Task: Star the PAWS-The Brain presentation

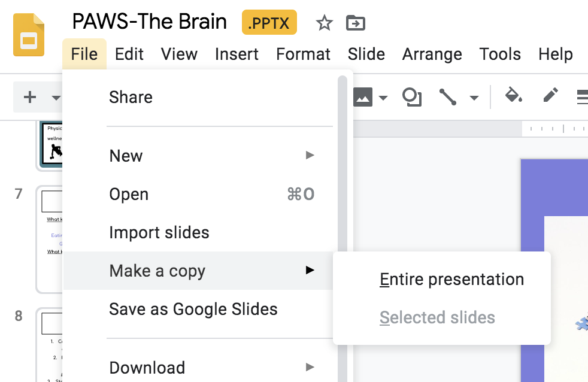Action: coord(324,23)
